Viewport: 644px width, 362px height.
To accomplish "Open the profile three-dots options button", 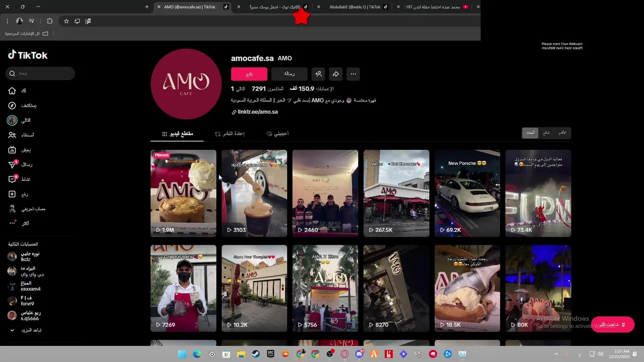I will (x=353, y=74).
